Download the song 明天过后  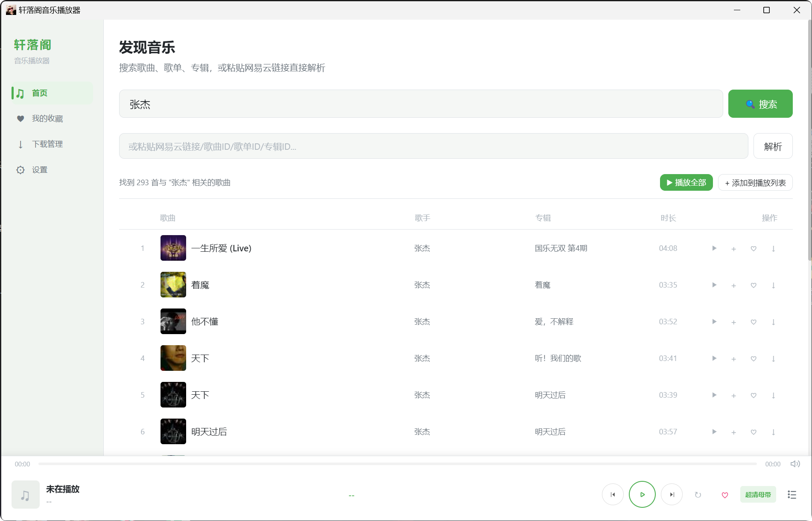tap(773, 432)
